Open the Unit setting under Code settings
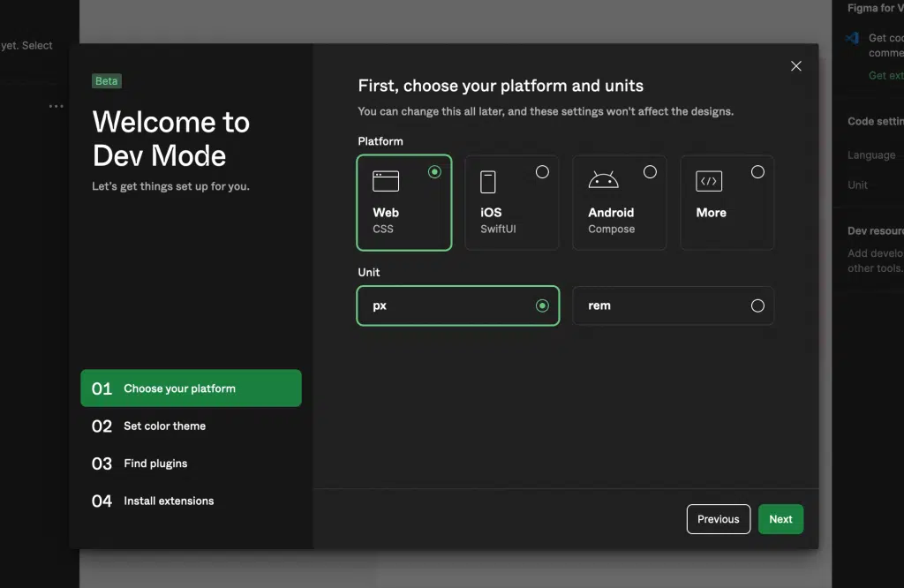Image resolution: width=904 pixels, height=588 pixels. 857,185
